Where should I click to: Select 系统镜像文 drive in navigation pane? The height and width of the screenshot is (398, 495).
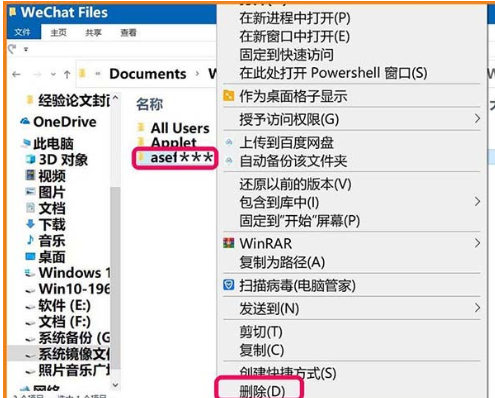click(x=74, y=354)
